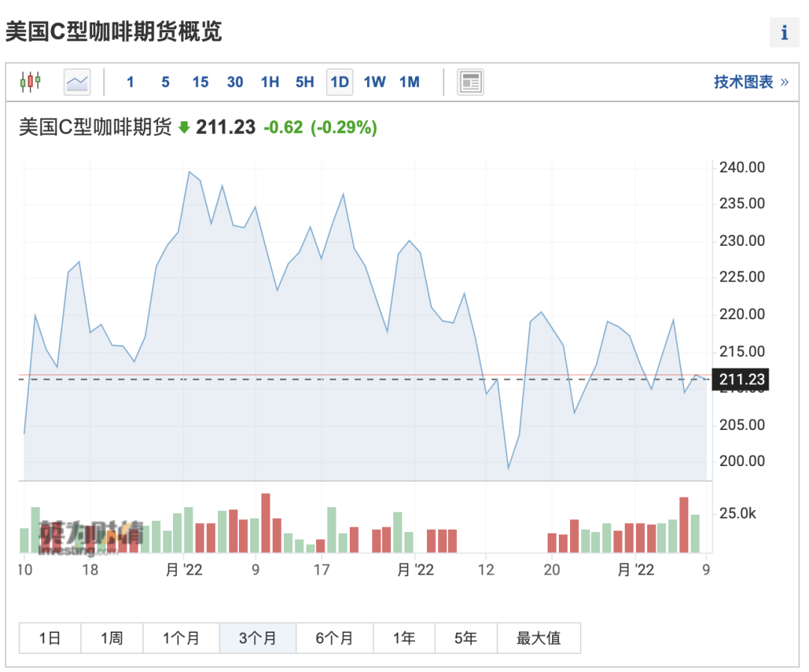Screen dimensions: 809x672
Task: Select the 5-minute interval option
Action: 165,82
